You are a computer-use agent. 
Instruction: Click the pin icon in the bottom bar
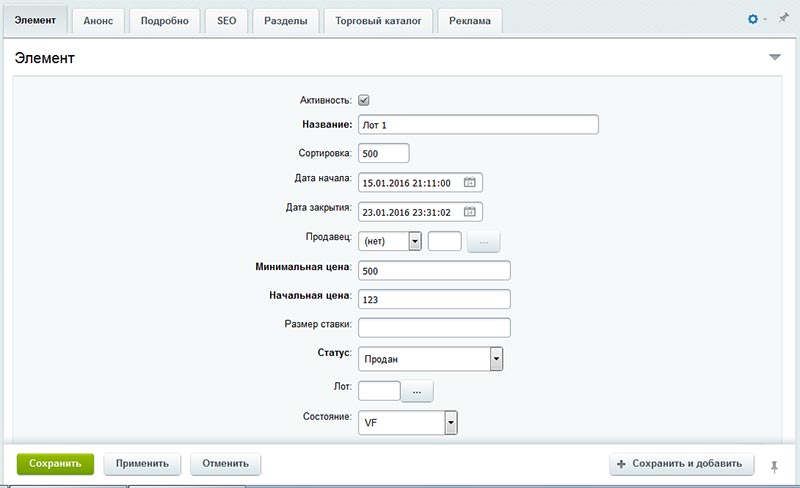coord(774,465)
